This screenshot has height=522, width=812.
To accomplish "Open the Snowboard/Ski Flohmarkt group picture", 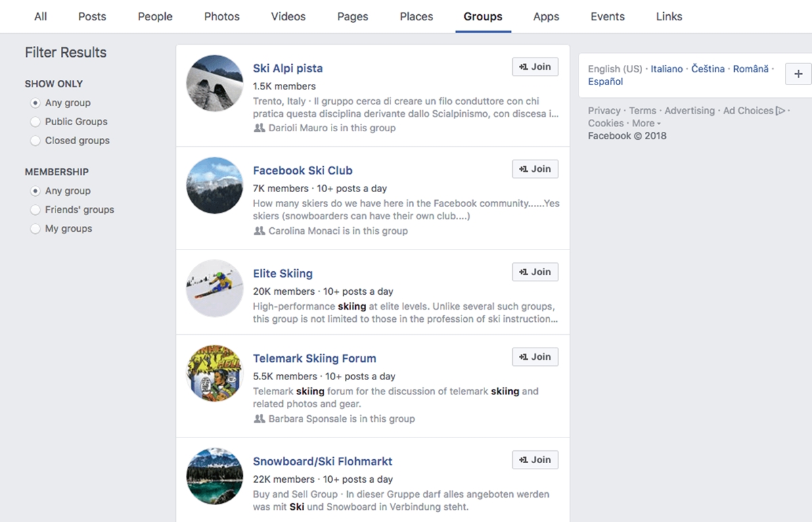I will (215, 476).
